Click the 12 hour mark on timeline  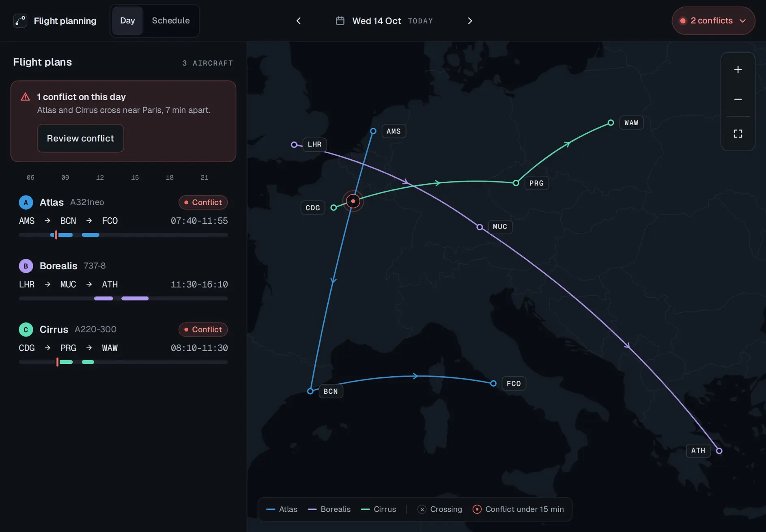tap(100, 178)
